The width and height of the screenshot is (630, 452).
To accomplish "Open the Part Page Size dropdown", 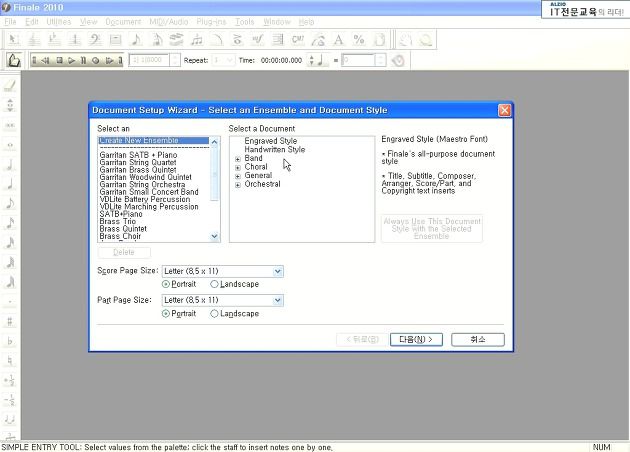I will 278,301.
